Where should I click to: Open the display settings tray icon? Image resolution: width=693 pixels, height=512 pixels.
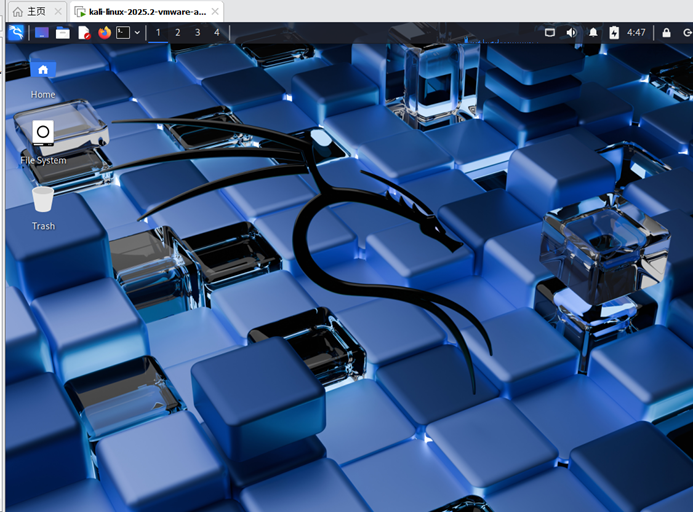click(550, 33)
